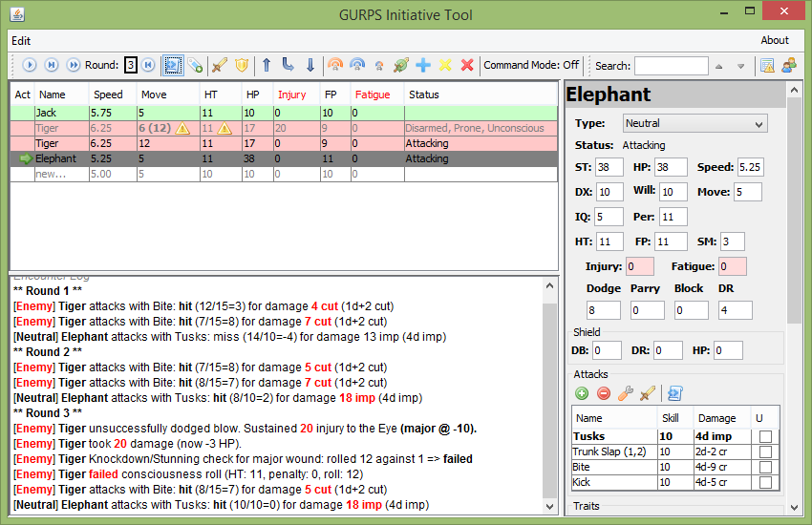Click the orange arc posture icon
812x525 pixels.
pyautogui.click(x=335, y=65)
